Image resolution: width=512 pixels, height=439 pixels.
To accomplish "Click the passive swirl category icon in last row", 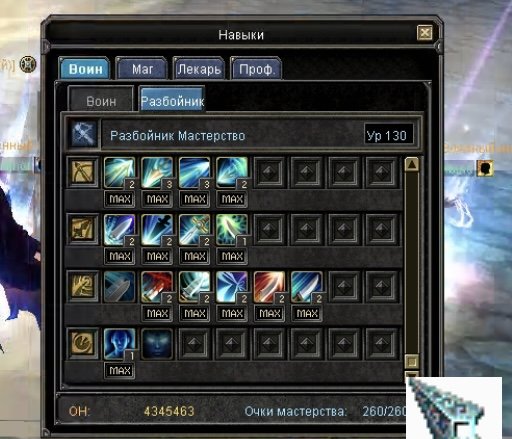I will (x=83, y=344).
